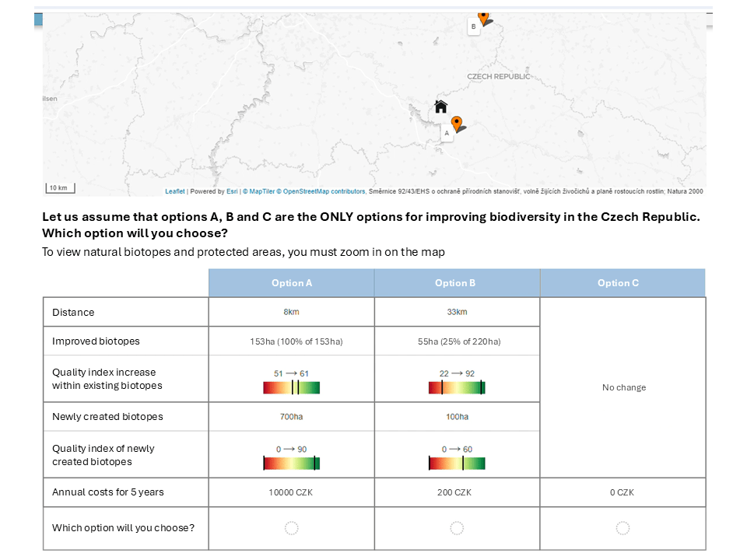Click the Option A column header

[291, 283]
